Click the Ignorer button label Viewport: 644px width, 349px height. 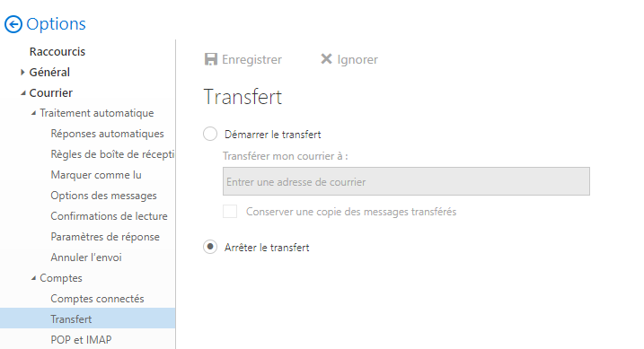tap(357, 59)
